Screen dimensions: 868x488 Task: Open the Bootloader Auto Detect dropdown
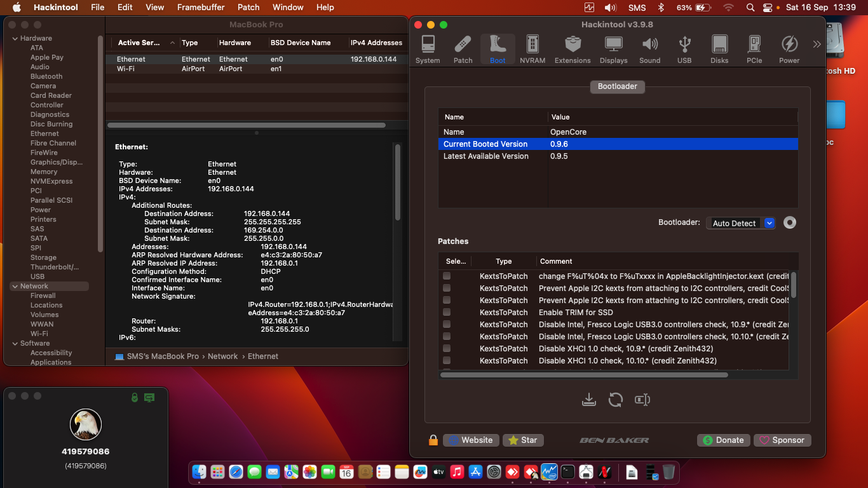741,223
